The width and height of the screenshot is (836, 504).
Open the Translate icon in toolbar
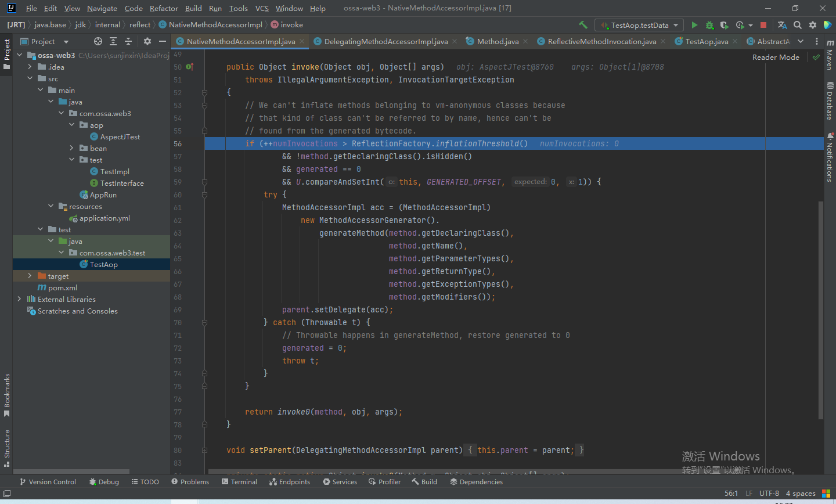783,25
